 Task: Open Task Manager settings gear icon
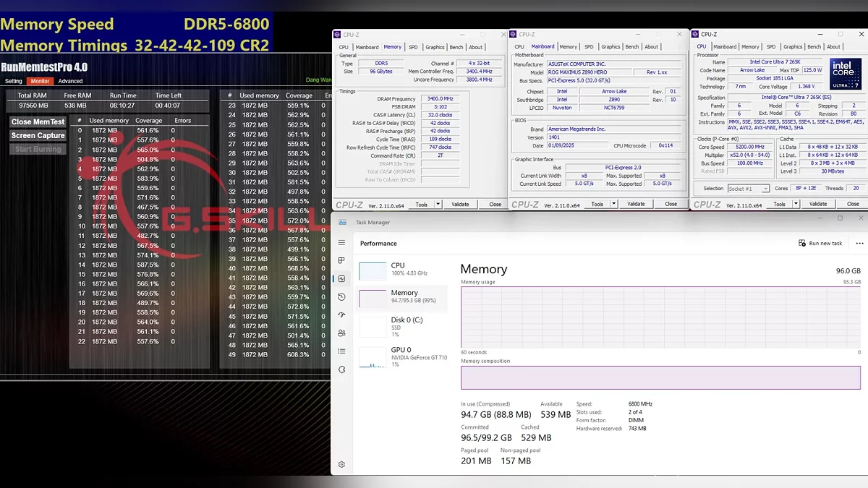[342, 464]
